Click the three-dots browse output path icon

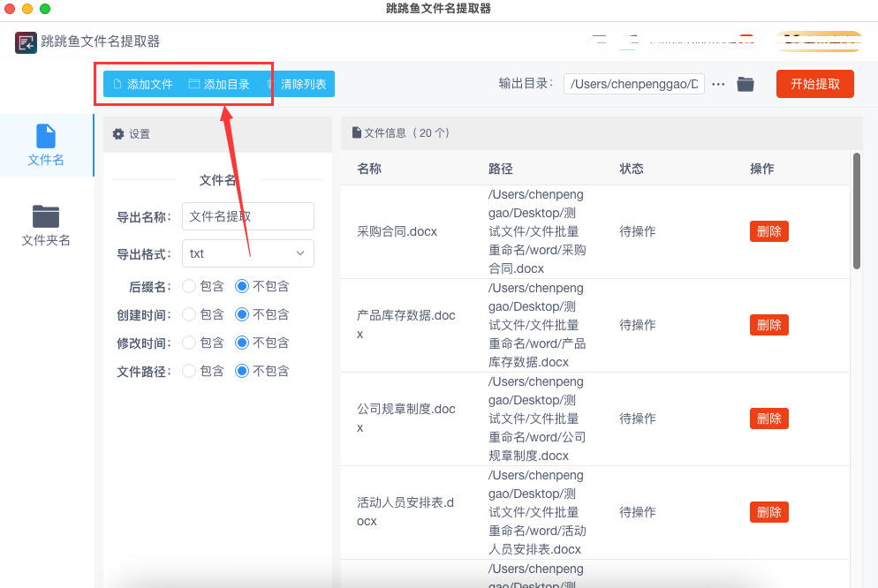coord(718,84)
